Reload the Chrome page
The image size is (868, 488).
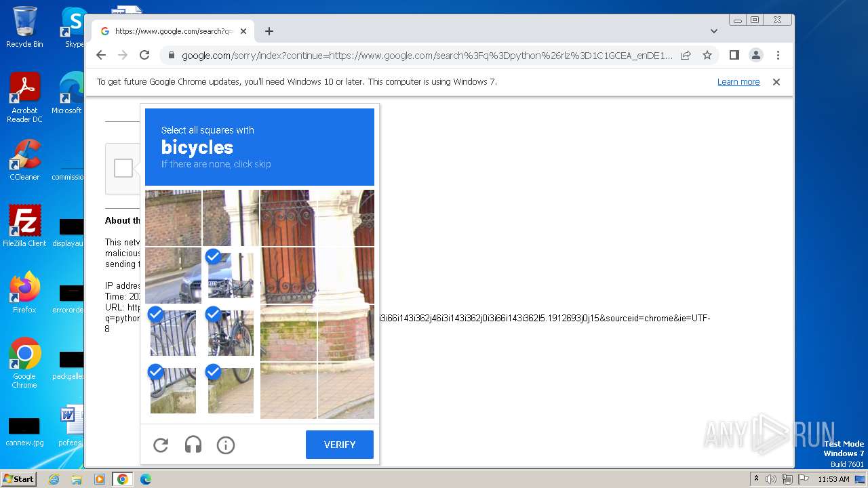144,56
